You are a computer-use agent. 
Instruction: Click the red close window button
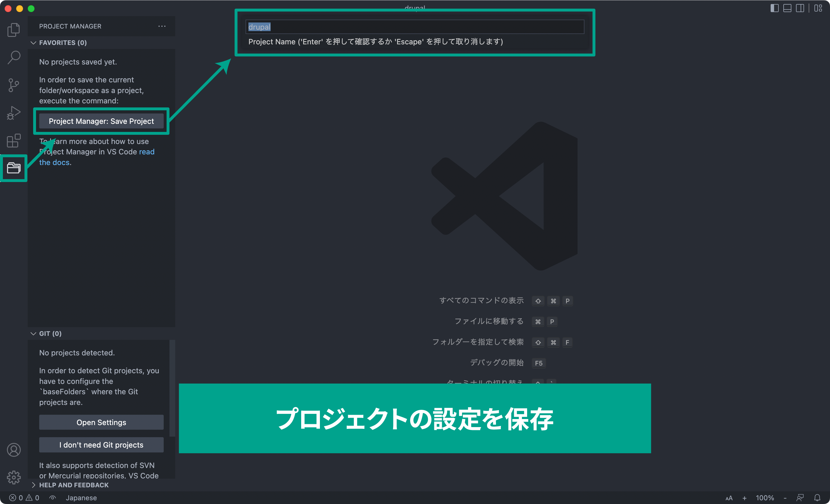(8, 9)
